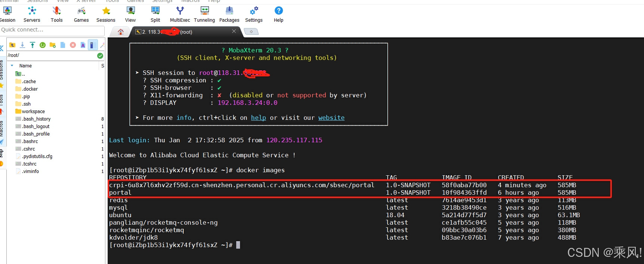Screen dimensions: 644x264
Task: Open the Tunneling toolbar icon
Action: click(x=204, y=15)
